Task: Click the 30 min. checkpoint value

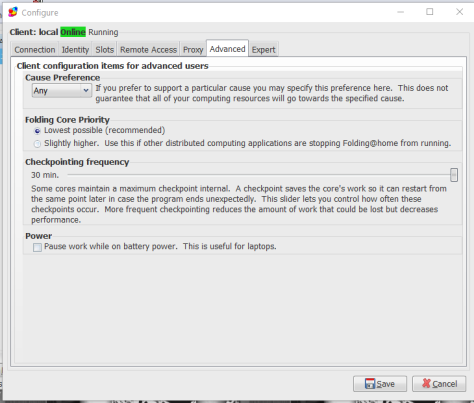Action: (45, 175)
